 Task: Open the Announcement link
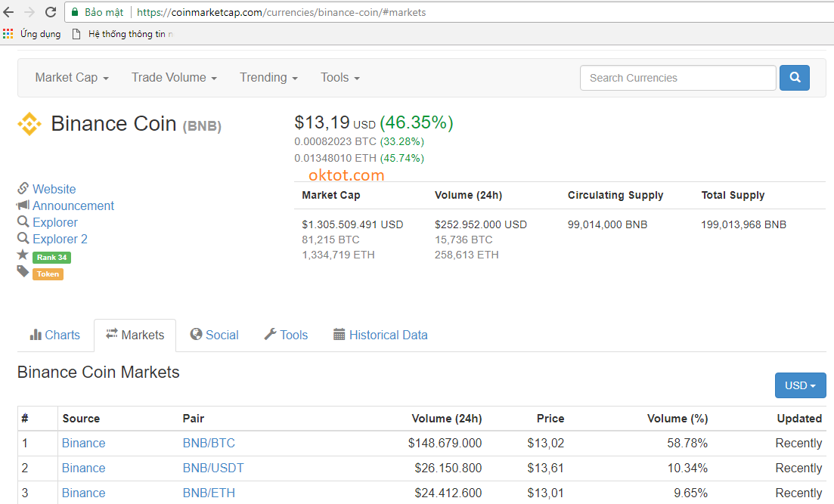73,206
